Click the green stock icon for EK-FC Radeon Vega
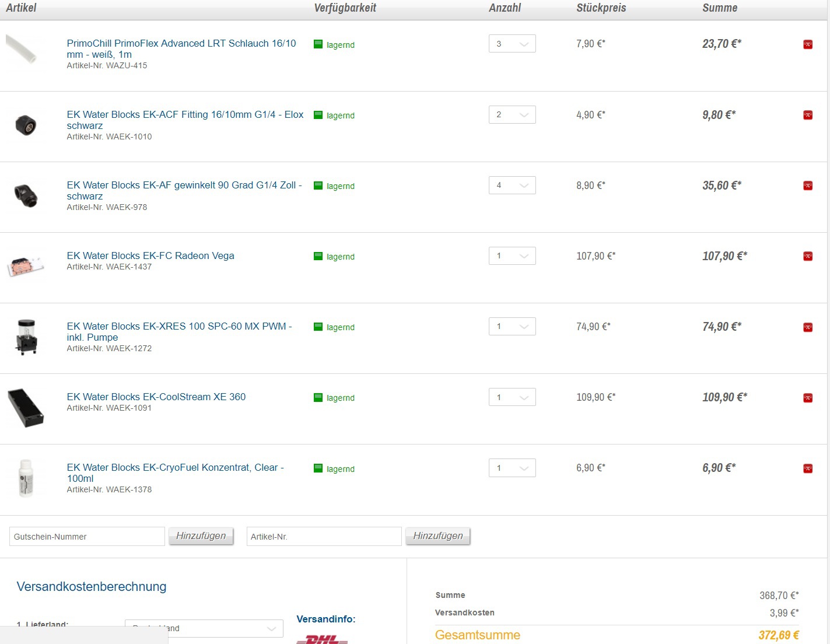Viewport: 830px width, 644px height. point(318,256)
